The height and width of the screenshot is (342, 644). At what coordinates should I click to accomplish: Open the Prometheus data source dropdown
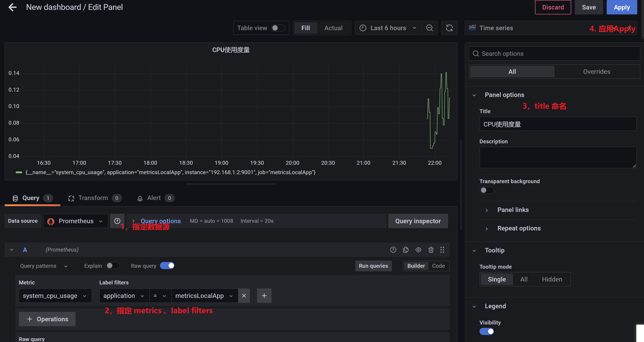point(76,221)
